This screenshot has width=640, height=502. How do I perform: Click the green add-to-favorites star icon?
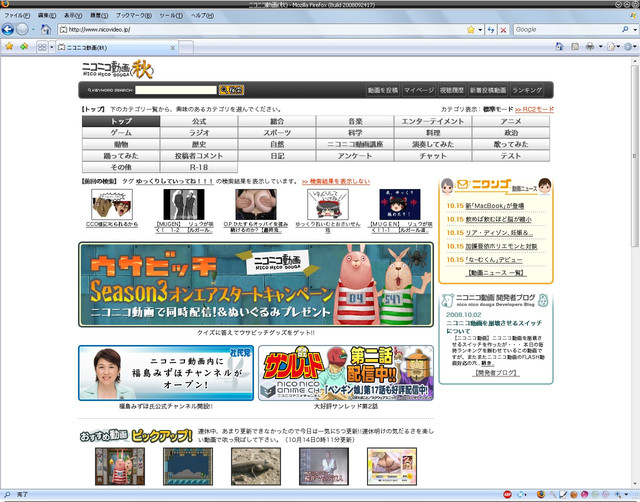[x=24, y=47]
